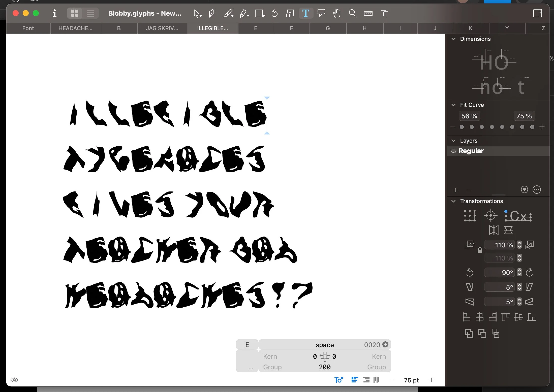This screenshot has width=554, height=392.
Task: Step the 90° rotation value
Action: (x=519, y=272)
